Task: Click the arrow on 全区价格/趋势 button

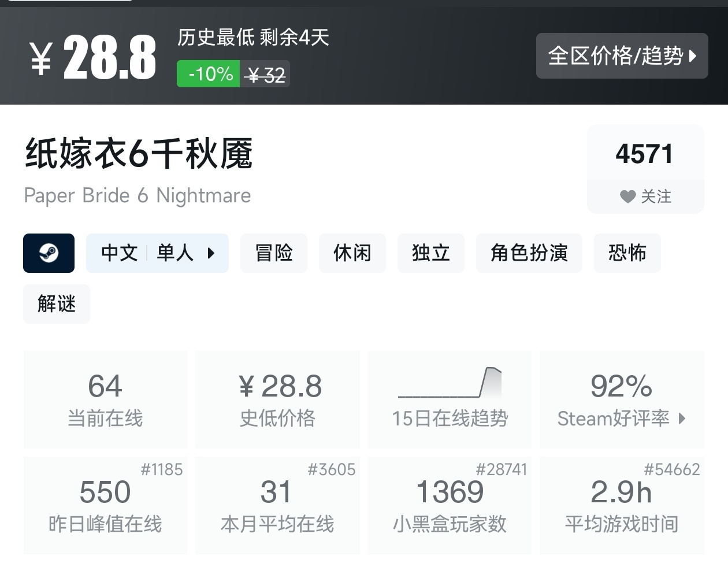Action: point(693,56)
